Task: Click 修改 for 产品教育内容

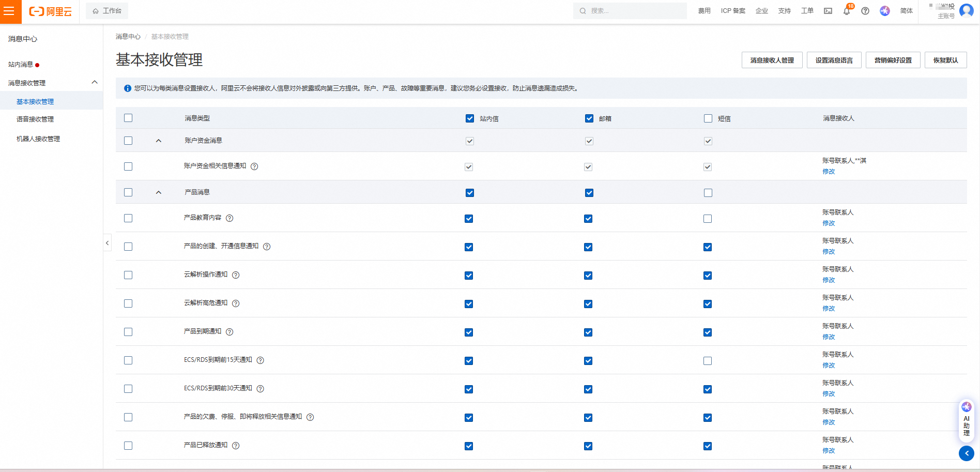Action: click(829, 223)
